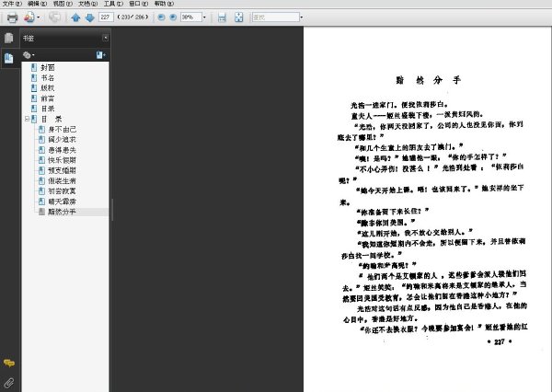Select the expandable 目 录 parent bookmark
552x392 pixels.
(52, 119)
